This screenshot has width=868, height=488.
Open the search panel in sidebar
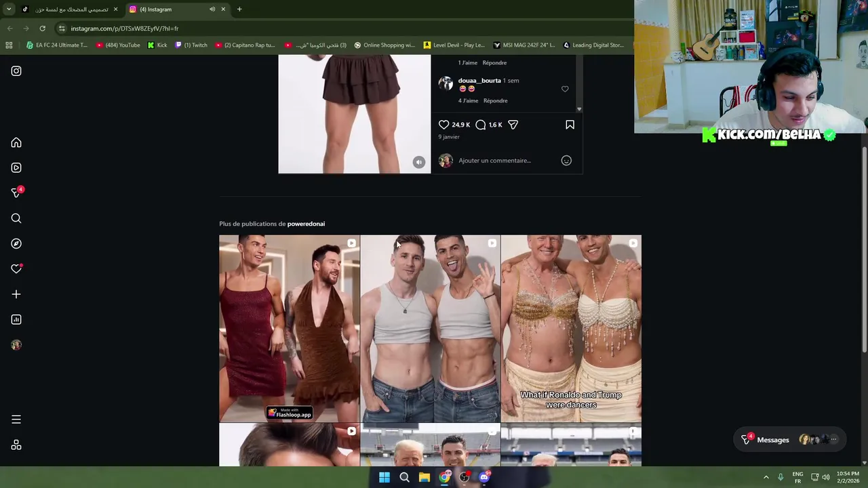pyautogui.click(x=16, y=218)
